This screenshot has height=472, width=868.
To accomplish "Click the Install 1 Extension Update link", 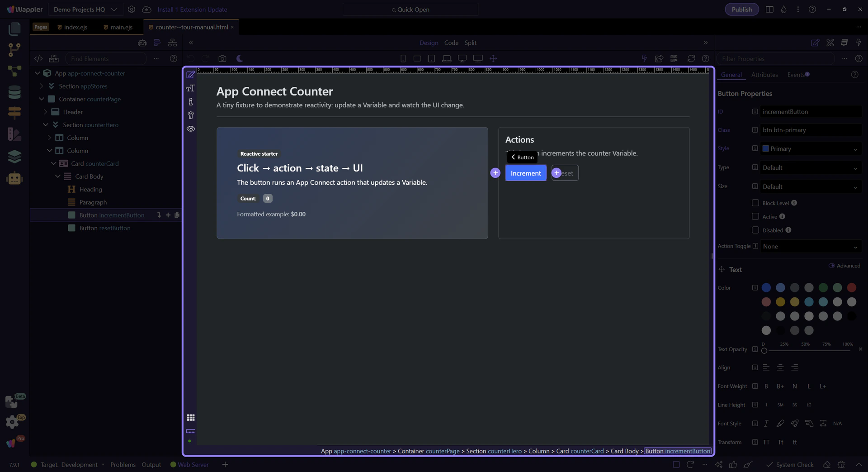I will (192, 10).
